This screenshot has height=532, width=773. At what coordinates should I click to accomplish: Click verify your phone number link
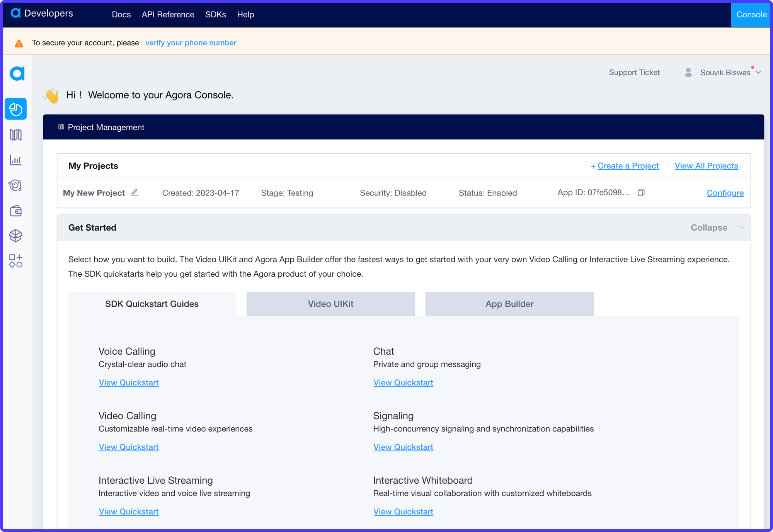[x=191, y=43]
